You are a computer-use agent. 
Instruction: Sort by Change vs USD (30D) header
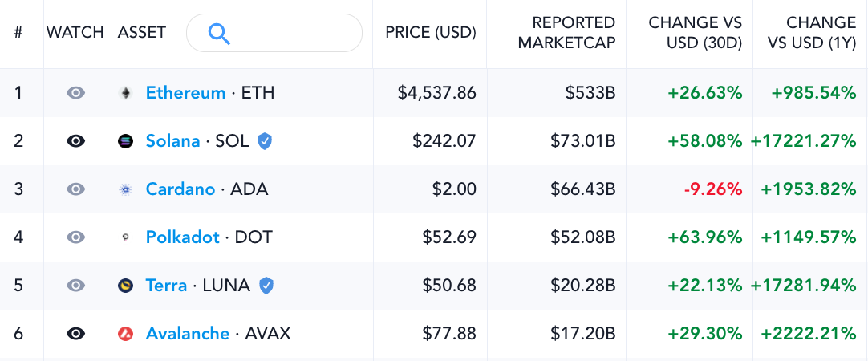(x=696, y=33)
